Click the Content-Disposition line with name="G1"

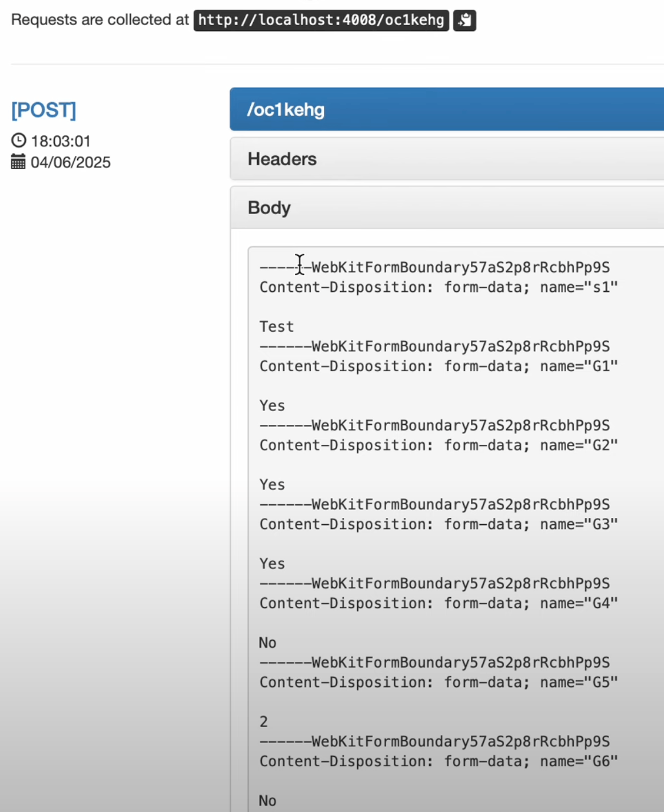click(x=438, y=366)
